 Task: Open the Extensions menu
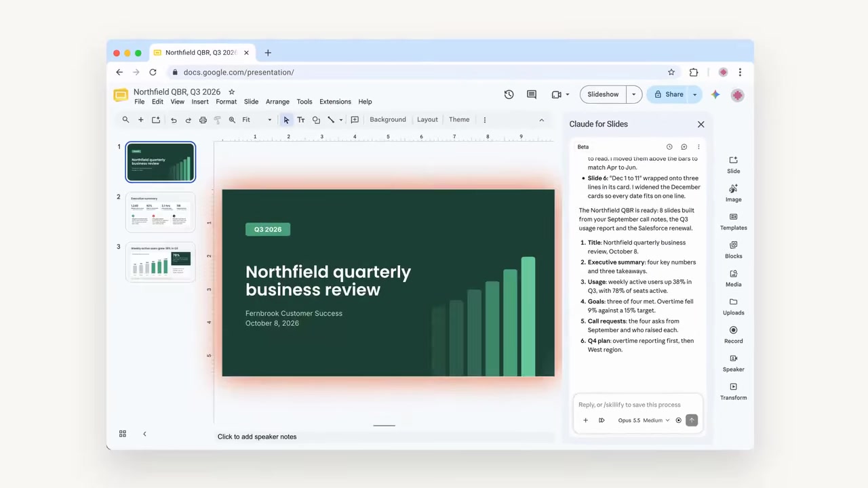[335, 102]
